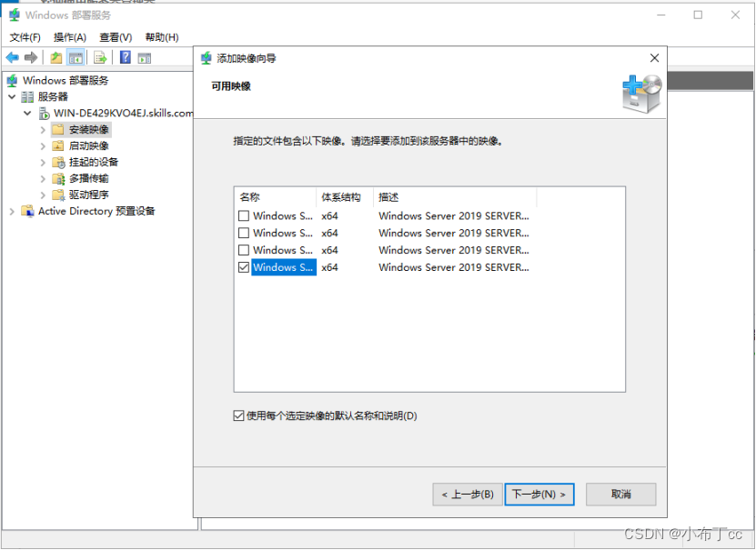Click the Active Directory 预置设备 folder icon

(x=27, y=212)
